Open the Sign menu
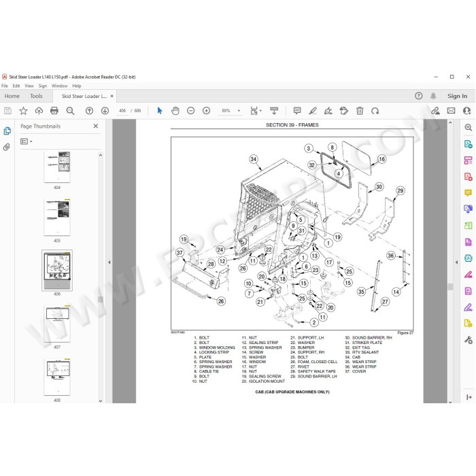The image size is (476, 476). click(x=42, y=86)
